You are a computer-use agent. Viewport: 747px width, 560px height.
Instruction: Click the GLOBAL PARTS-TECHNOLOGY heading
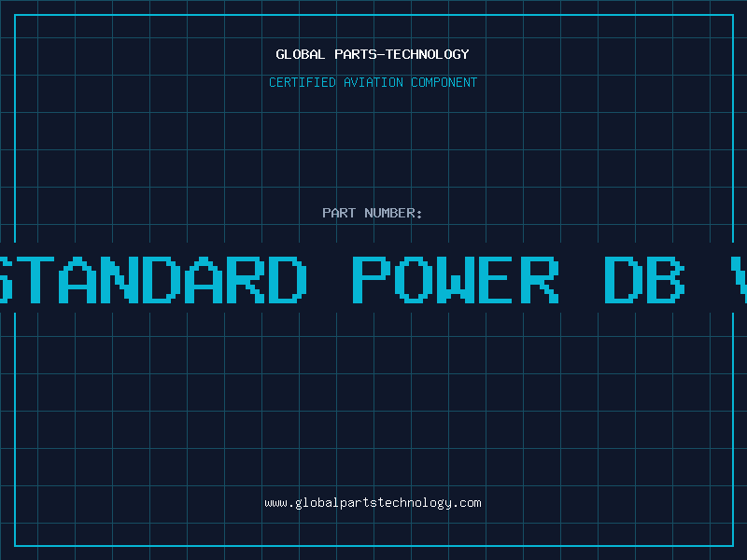click(x=373, y=54)
